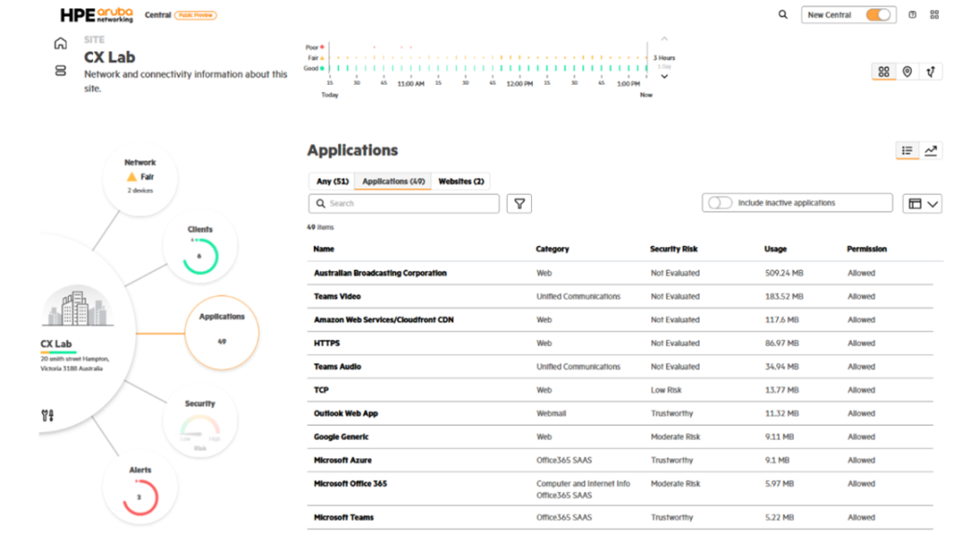Select the Any (51) tab
Screen dimensions: 954x560
pos(332,182)
